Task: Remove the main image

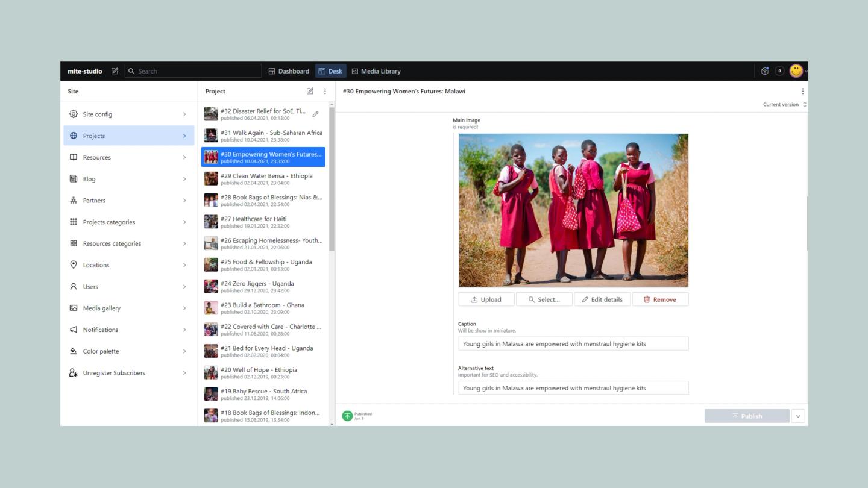Action: point(660,299)
